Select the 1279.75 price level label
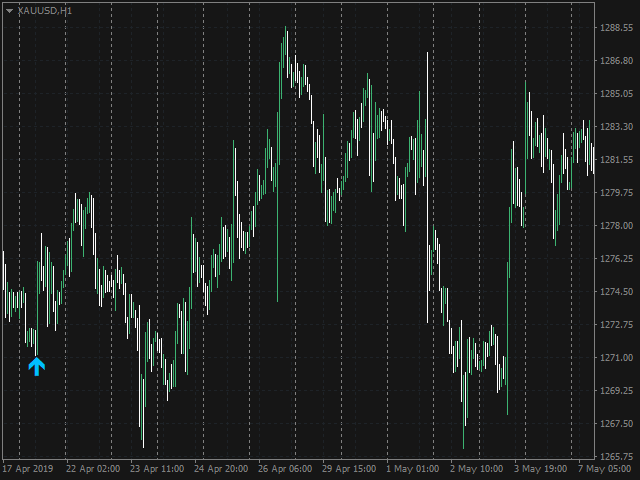Screen dimensions: 640x480 click(617, 193)
